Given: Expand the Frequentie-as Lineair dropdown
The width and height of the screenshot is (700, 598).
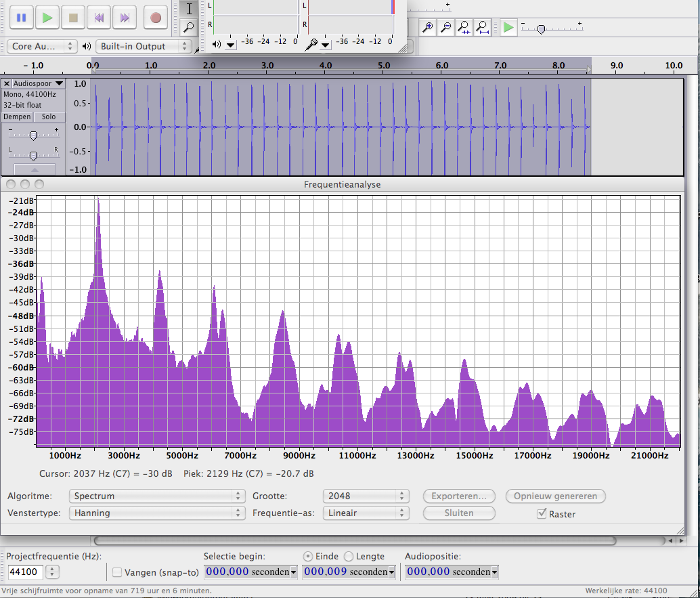Looking at the screenshot, I should [366, 513].
